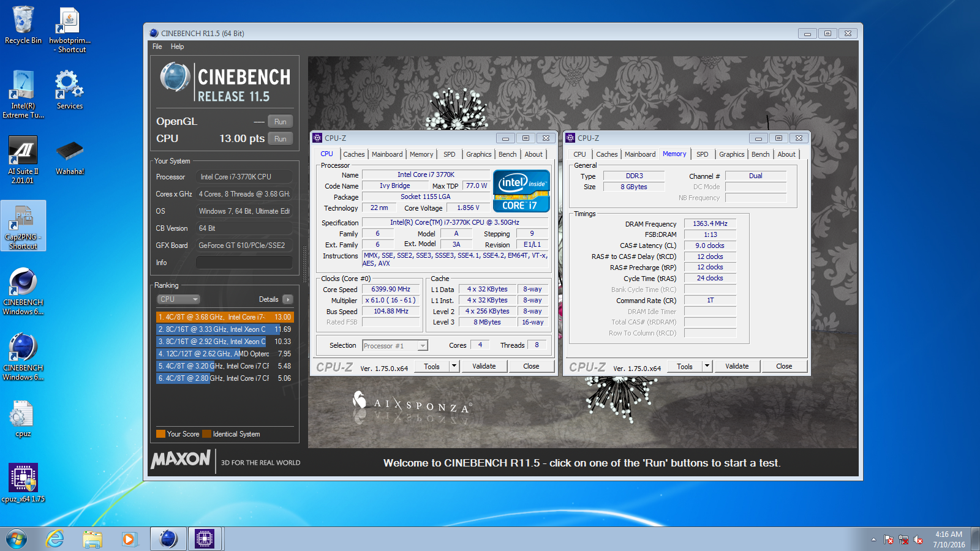The height and width of the screenshot is (551, 980).
Task: Click the taskbar clock showing 4:16 AM
Action: tap(949, 539)
